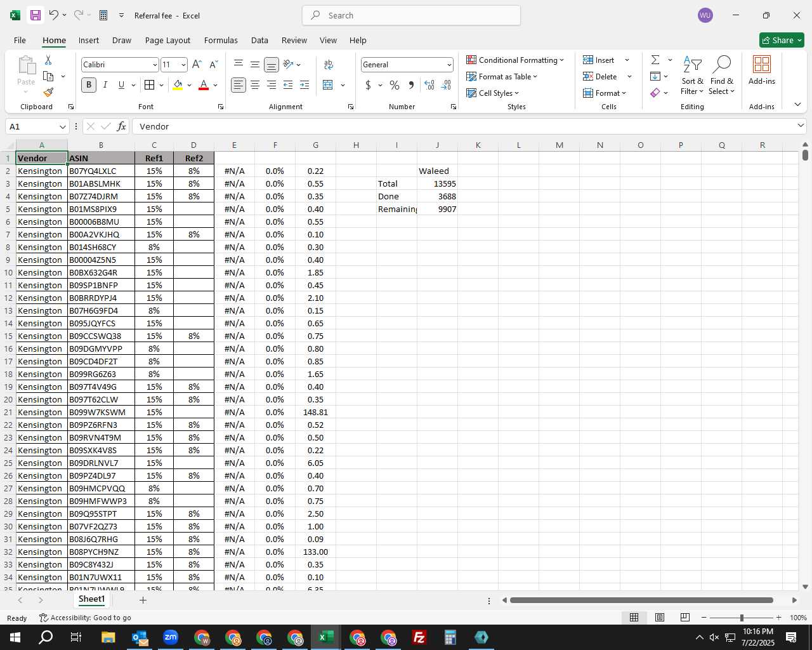Viewport: 812px width, 650px height.
Task: Apply Accounting dollar number format
Action: 368,85
